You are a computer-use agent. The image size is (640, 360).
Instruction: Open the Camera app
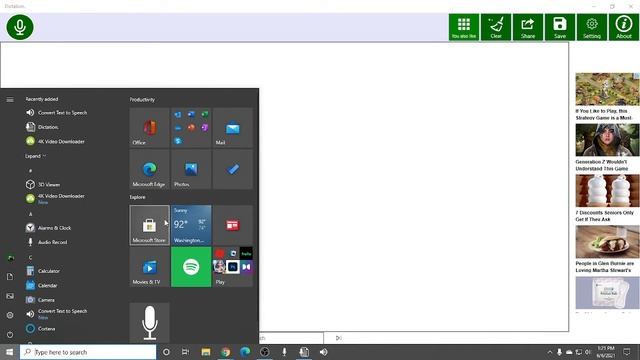40,300
